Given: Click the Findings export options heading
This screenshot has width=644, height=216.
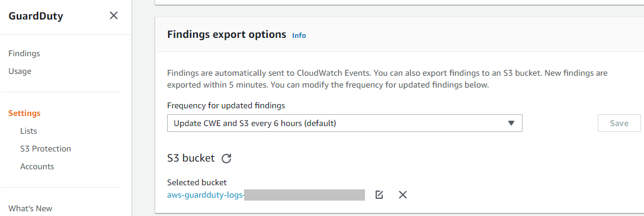Looking at the screenshot, I should 227,34.
